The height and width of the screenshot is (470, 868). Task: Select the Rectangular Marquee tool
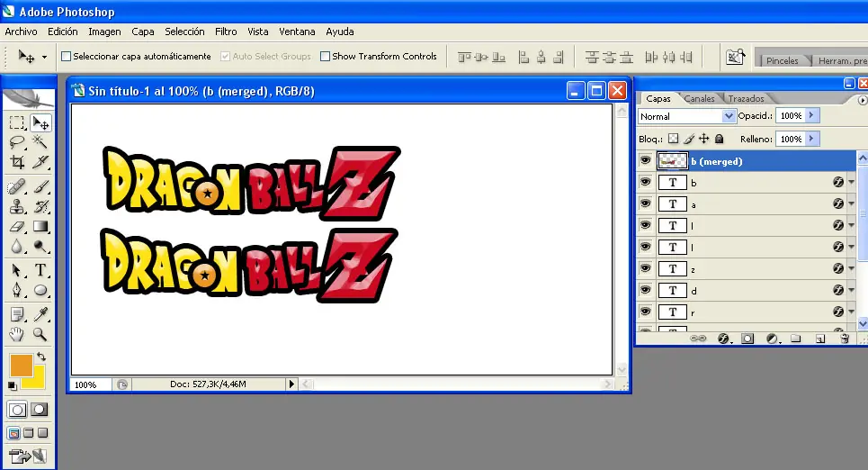17,122
